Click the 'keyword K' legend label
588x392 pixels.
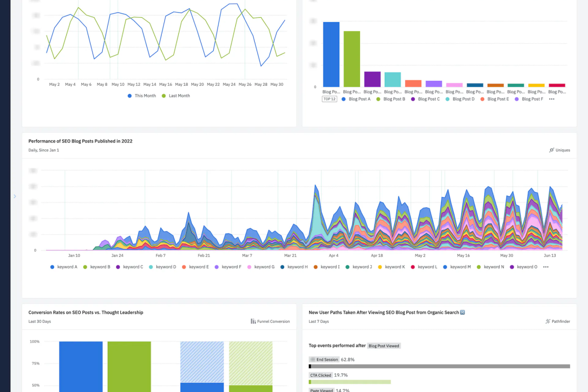click(x=395, y=267)
